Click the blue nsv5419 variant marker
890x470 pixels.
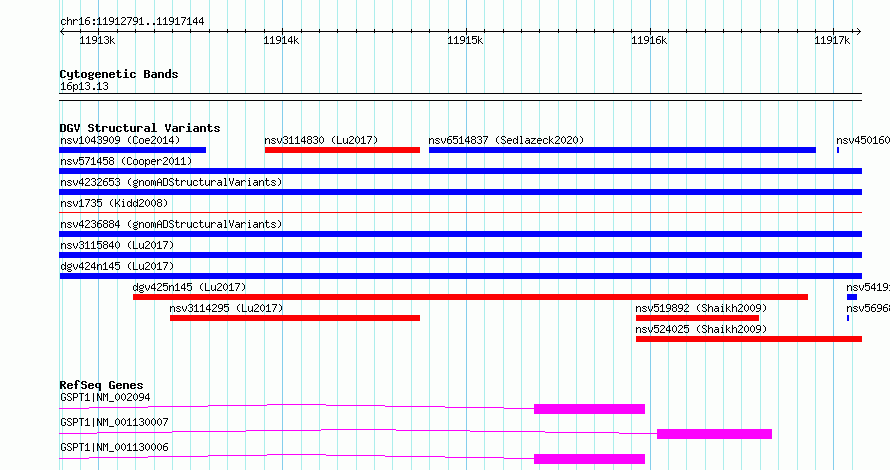[852, 297]
